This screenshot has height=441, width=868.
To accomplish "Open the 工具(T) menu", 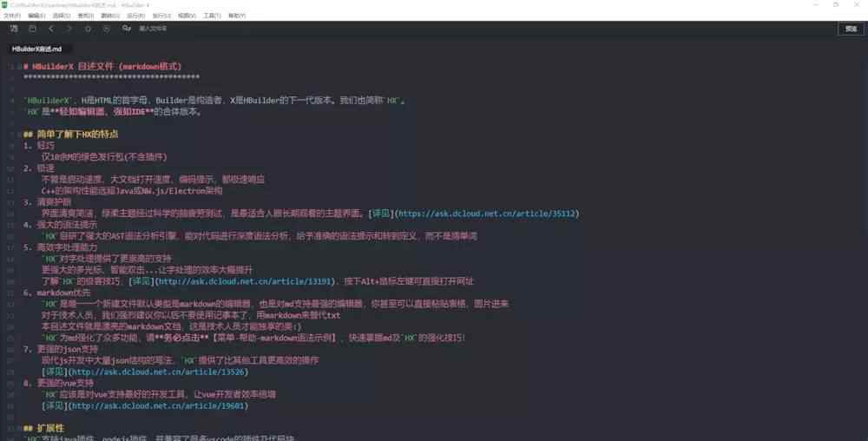I will coord(212,16).
